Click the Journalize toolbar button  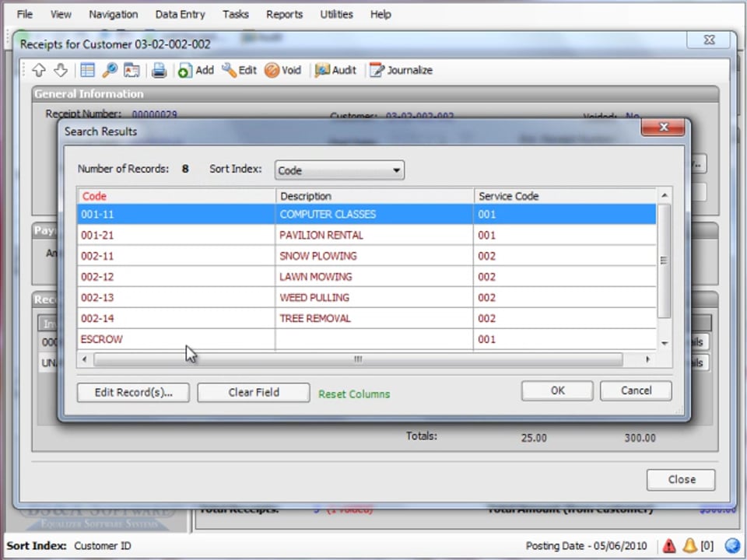tap(401, 70)
